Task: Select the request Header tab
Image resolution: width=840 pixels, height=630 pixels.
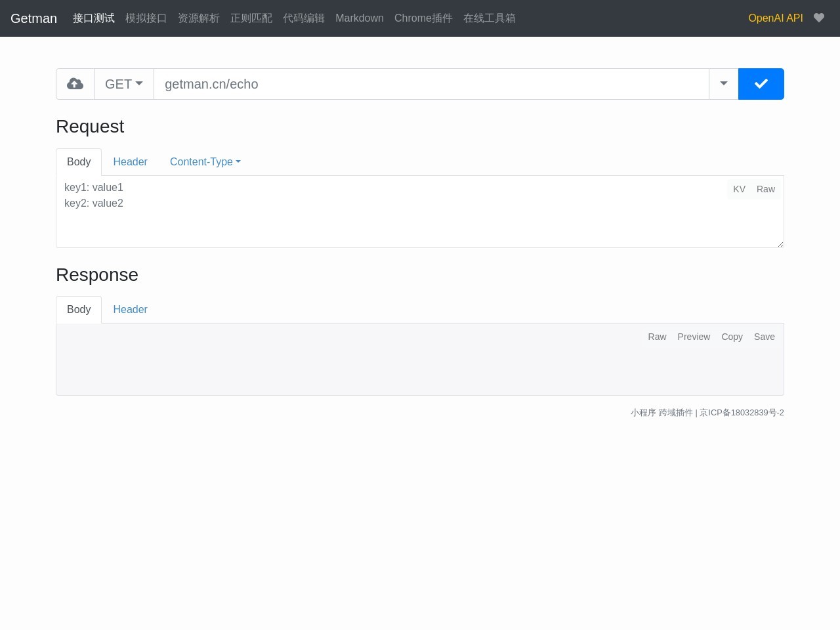Action: pos(130,162)
